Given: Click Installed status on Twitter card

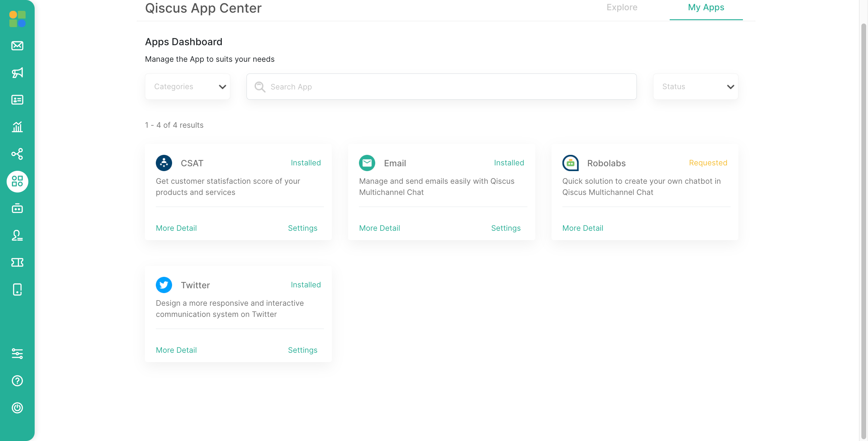Looking at the screenshot, I should coord(306,285).
